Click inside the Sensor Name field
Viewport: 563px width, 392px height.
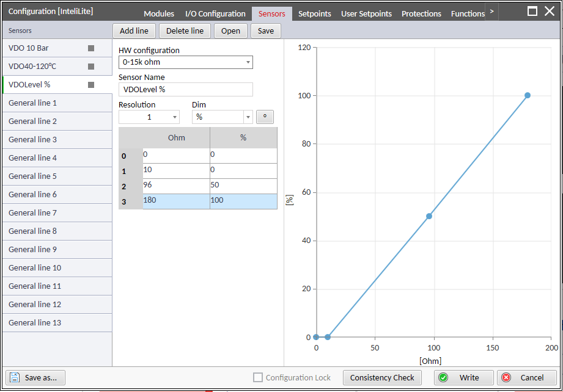coord(185,89)
